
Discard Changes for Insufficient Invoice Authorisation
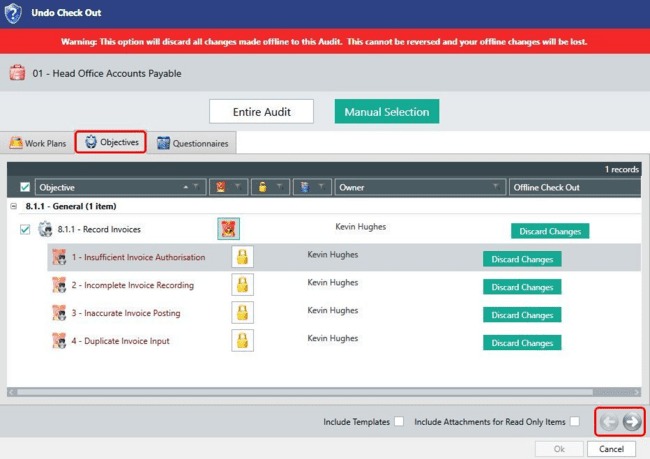click(x=522, y=259)
